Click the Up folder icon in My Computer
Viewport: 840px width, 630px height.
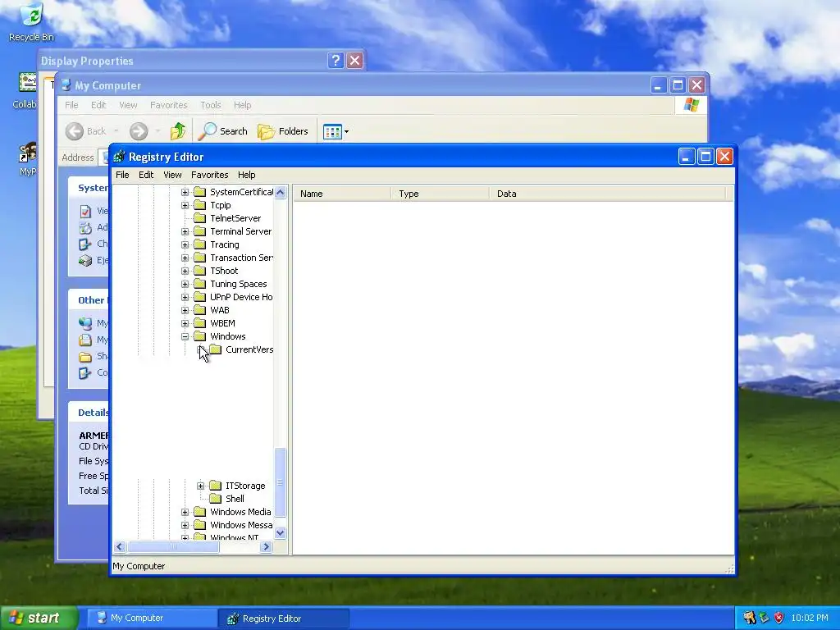pos(178,131)
